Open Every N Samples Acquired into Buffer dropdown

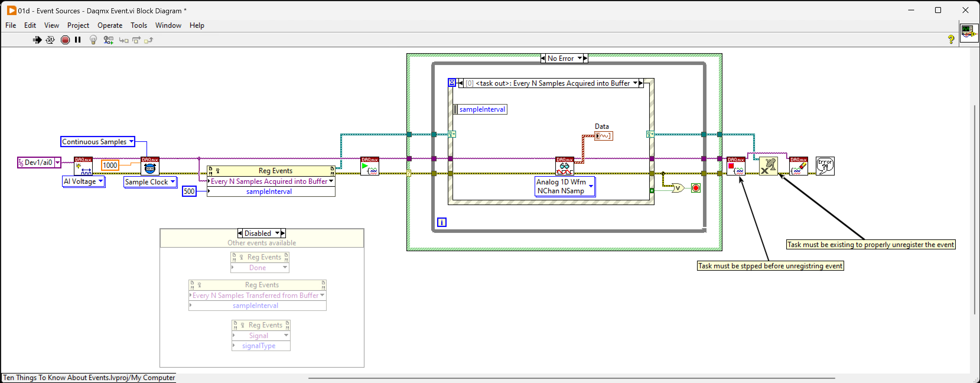(x=331, y=181)
